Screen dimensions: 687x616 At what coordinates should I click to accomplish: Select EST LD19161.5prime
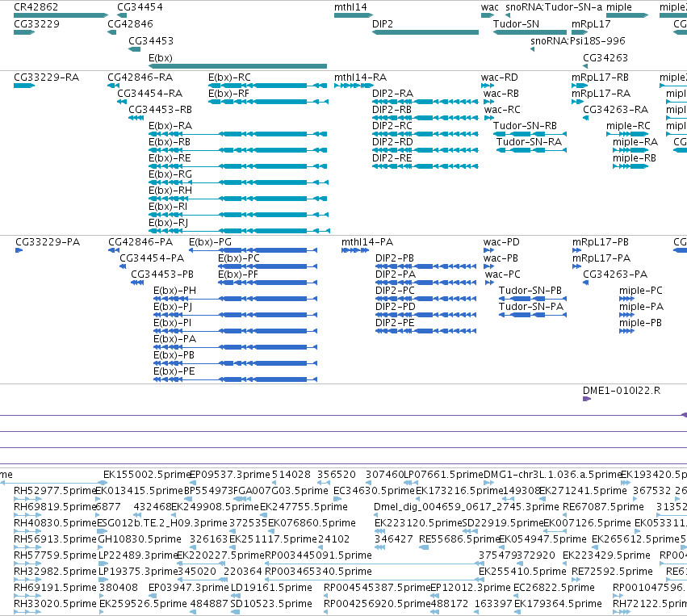tap(271, 588)
